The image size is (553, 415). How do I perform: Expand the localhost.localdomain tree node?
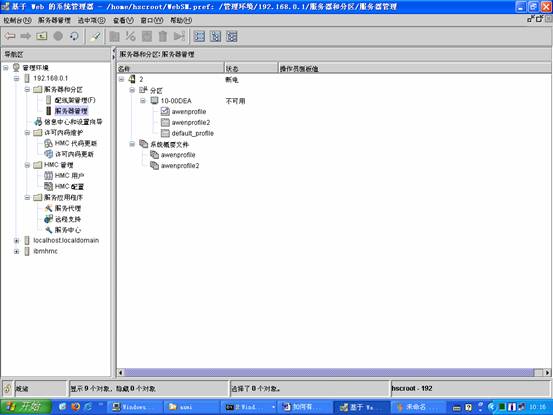[16, 241]
